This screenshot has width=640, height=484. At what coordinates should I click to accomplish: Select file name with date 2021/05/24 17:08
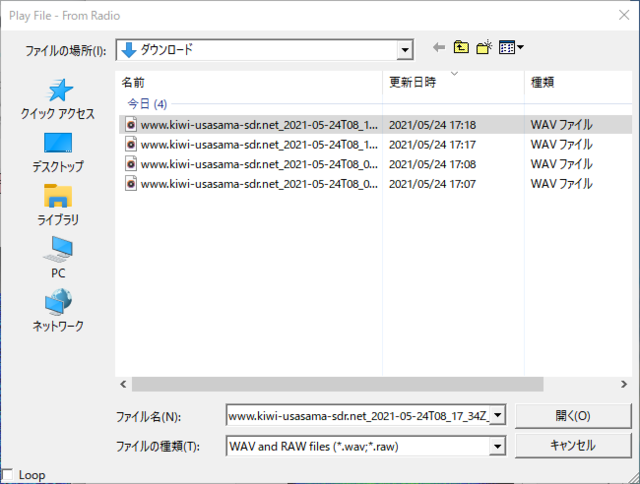(259, 164)
